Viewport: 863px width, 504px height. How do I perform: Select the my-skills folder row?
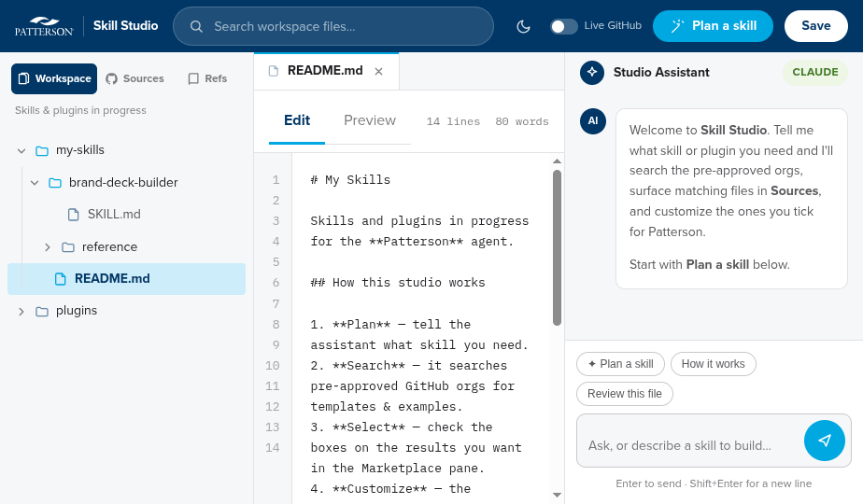127,150
